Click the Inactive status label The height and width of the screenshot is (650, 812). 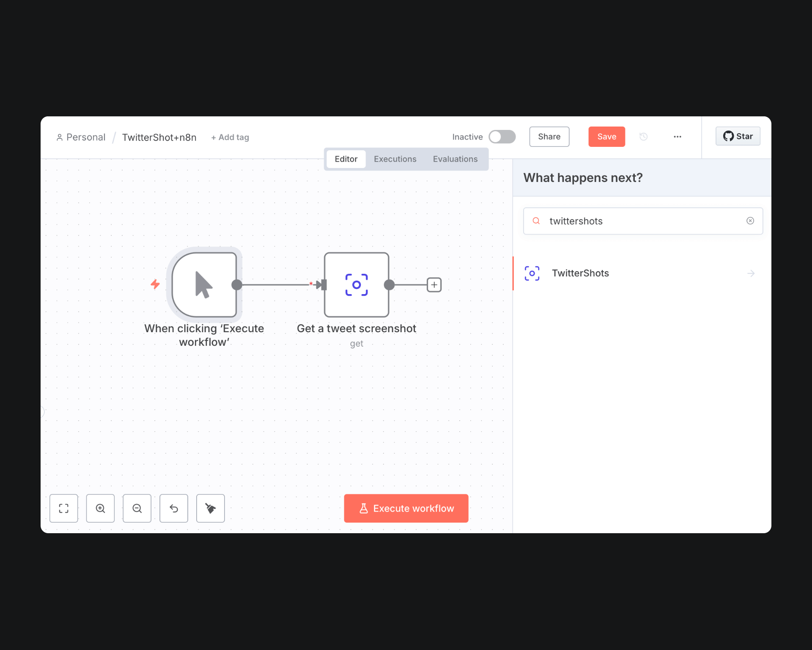coord(467,137)
